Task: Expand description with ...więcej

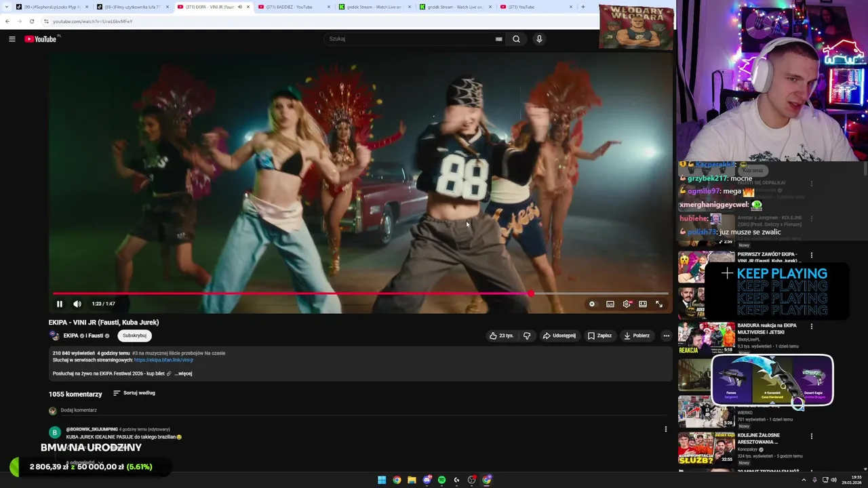Action: (183, 373)
